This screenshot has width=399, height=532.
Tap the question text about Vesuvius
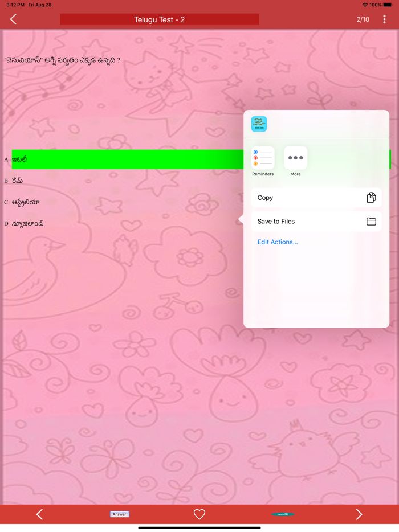click(62, 60)
